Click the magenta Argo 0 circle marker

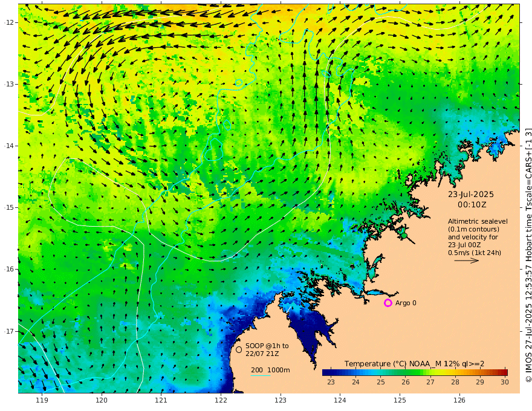(388, 303)
